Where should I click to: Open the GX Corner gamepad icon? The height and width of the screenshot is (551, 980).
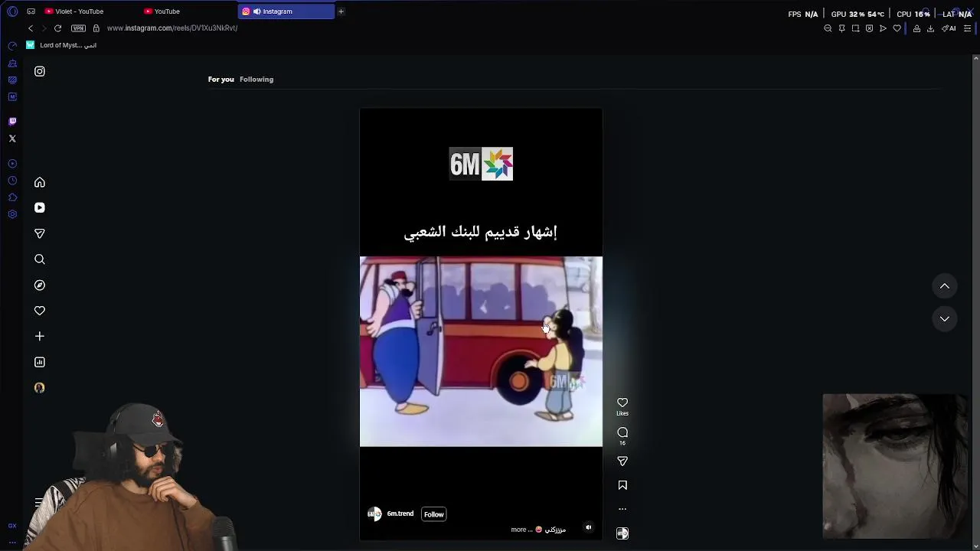point(31,11)
